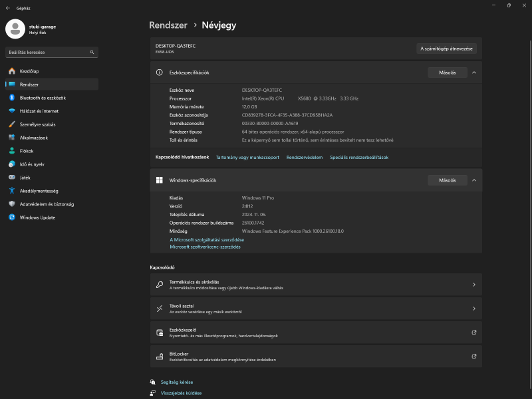Click the external-link icon on Eszközkezelő row
The width and height of the screenshot is (532, 399).
(474, 332)
